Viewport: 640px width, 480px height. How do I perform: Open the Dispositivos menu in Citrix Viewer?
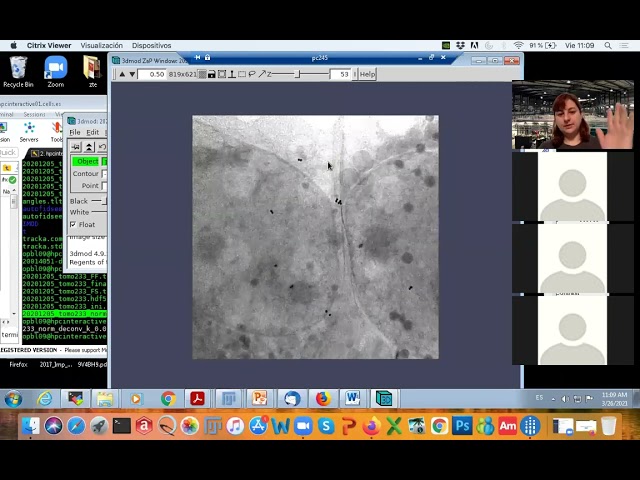[x=151, y=45]
